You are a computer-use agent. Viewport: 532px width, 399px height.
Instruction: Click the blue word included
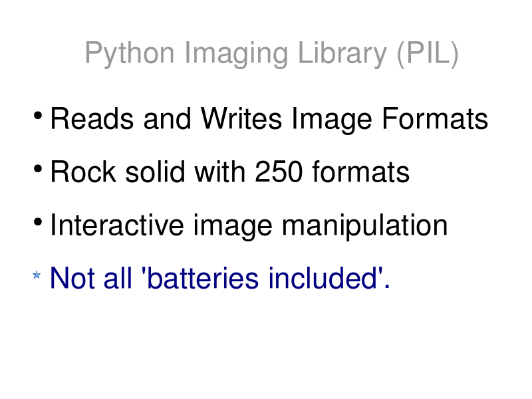tap(323, 279)
